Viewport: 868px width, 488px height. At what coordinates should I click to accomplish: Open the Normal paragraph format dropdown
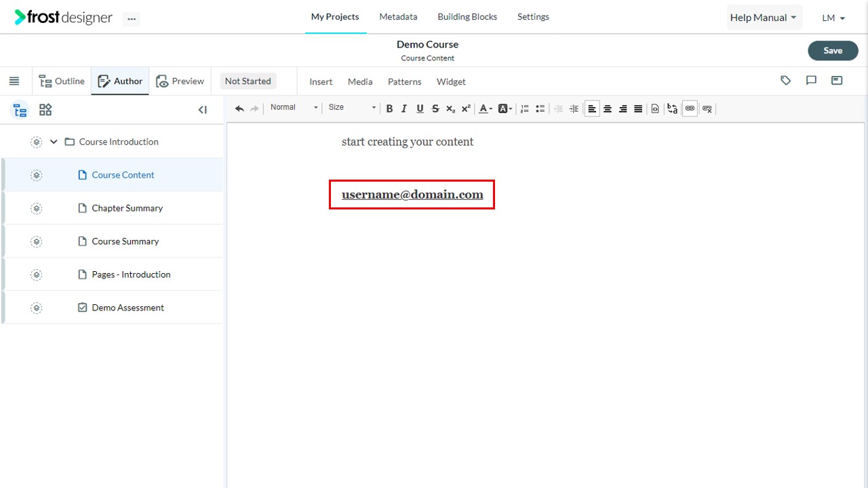tap(294, 107)
